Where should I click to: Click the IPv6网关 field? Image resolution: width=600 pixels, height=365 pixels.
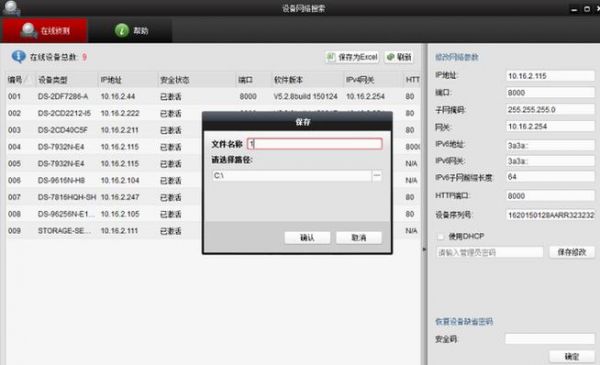pos(550,161)
